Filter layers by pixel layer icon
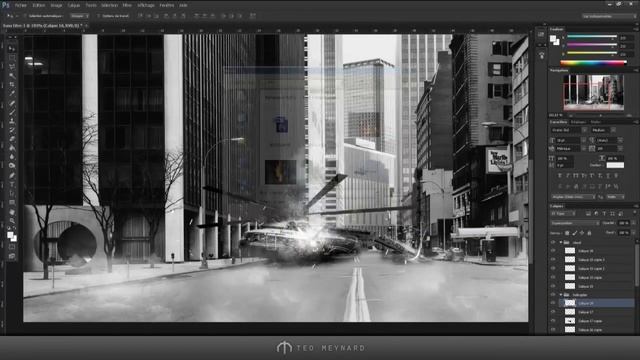This screenshot has width=640, height=360. click(588, 213)
